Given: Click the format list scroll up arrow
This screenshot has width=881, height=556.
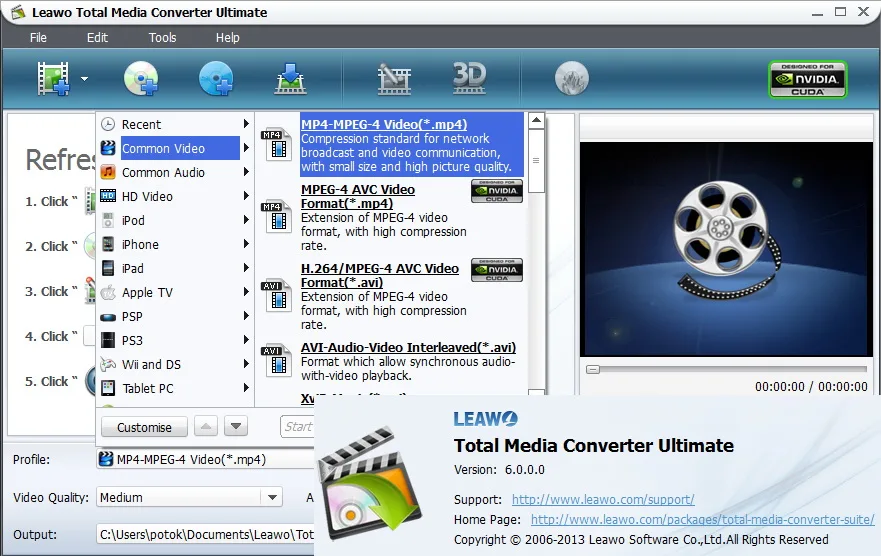Looking at the screenshot, I should pyautogui.click(x=537, y=121).
